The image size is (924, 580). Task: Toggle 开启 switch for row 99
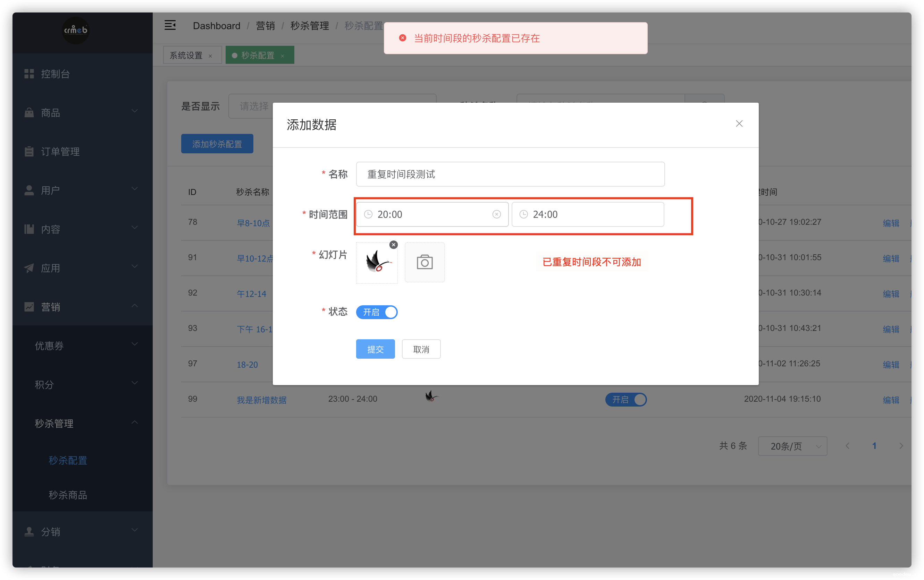point(625,400)
